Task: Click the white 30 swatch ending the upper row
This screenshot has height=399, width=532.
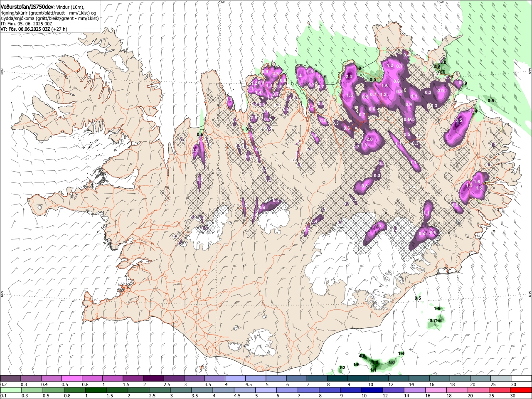Action: tap(521, 378)
